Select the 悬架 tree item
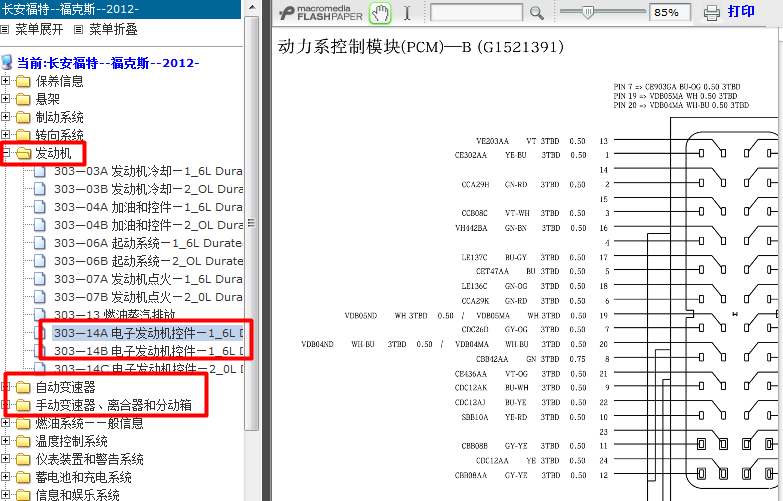 (47, 99)
